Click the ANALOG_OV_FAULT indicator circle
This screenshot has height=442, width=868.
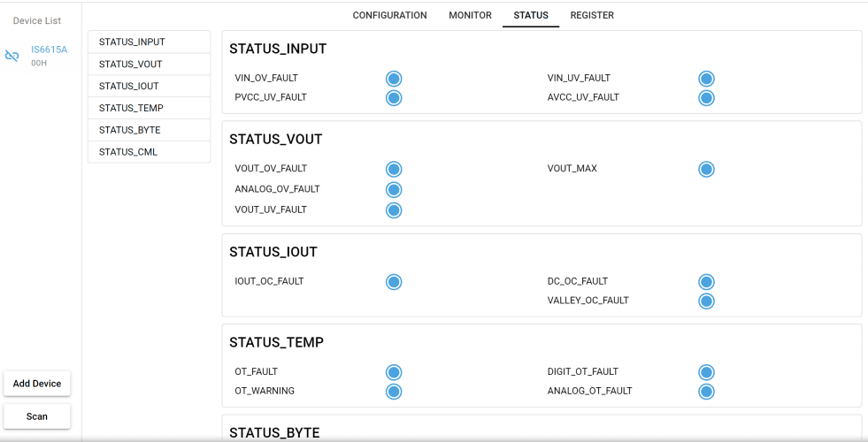pos(394,190)
